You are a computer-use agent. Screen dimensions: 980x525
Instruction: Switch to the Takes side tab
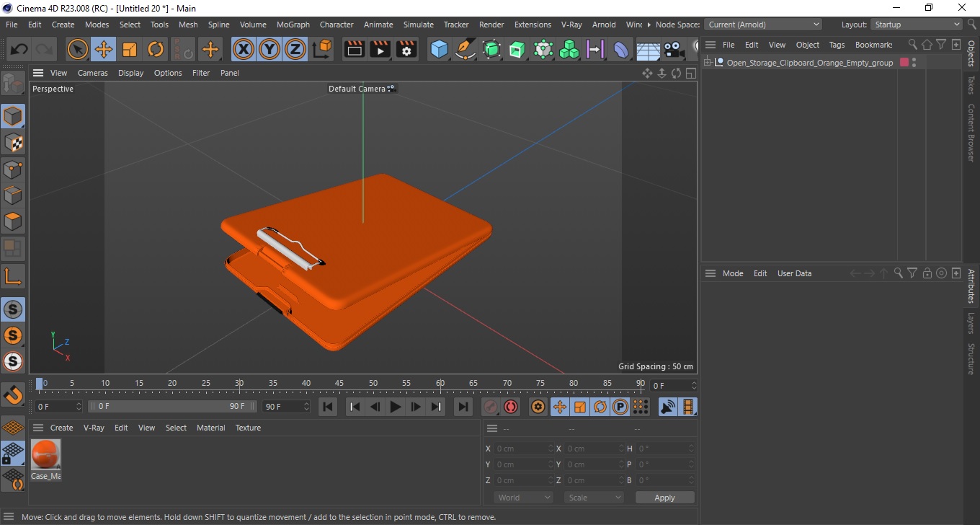(971, 85)
